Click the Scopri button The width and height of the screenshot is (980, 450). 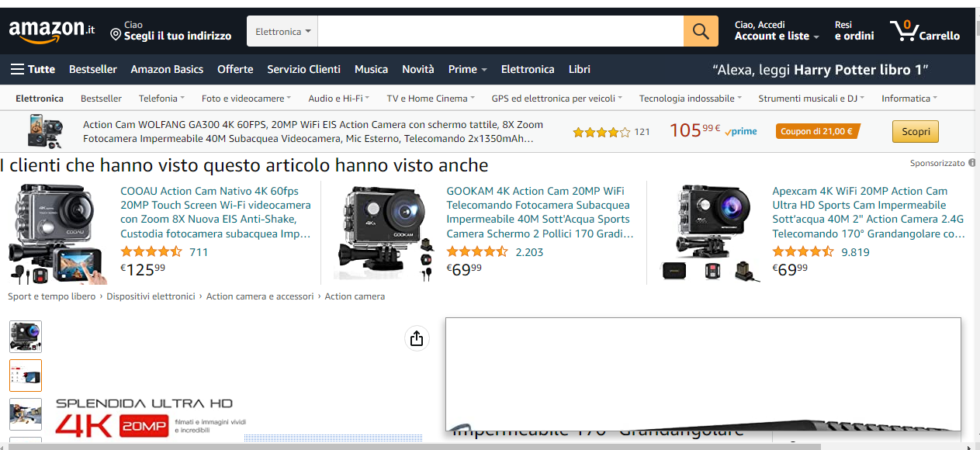[916, 131]
